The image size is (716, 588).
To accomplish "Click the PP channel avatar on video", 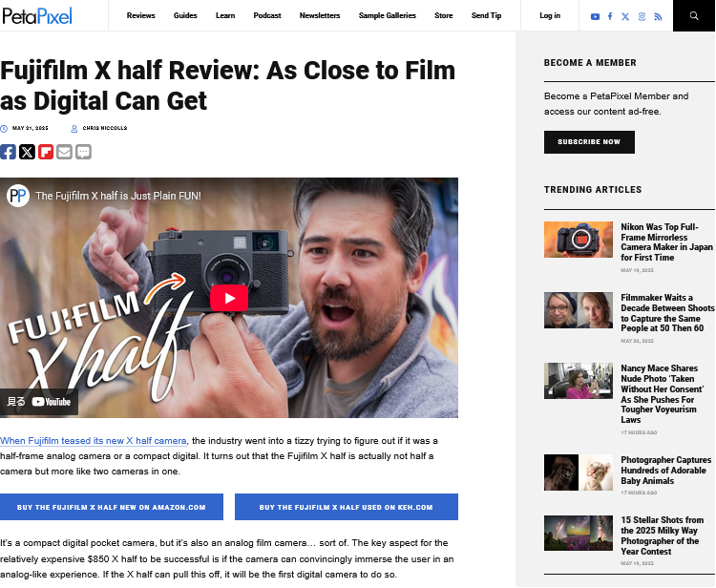I will (x=18, y=196).
